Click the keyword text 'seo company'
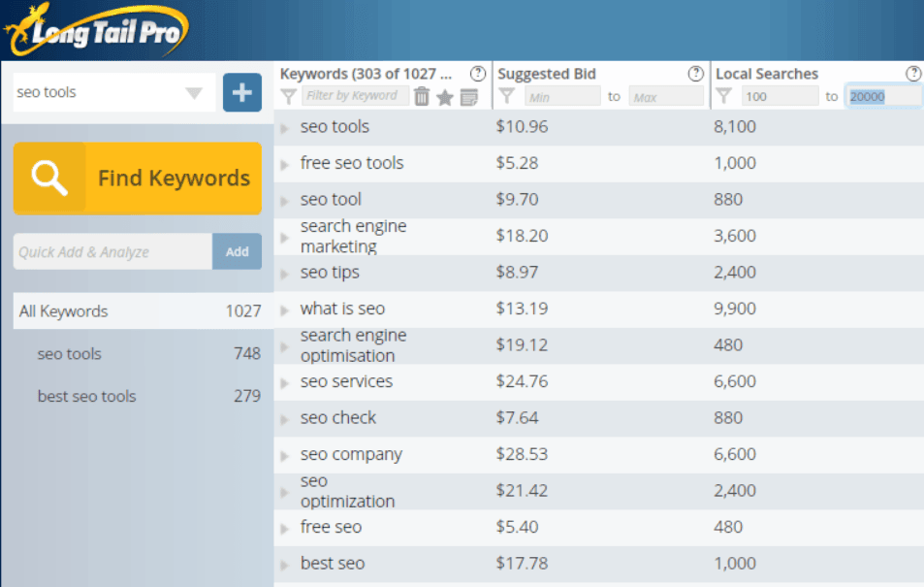924x587 pixels. (x=351, y=454)
